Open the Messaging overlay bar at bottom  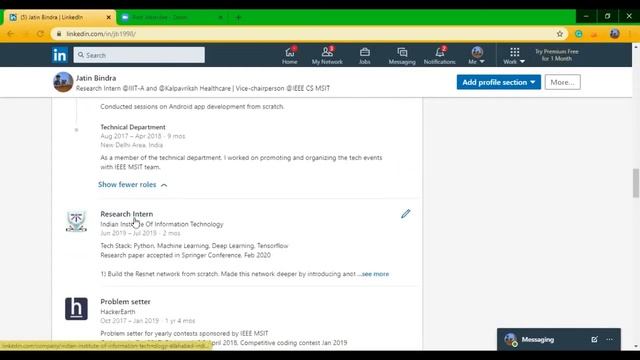[559, 339]
